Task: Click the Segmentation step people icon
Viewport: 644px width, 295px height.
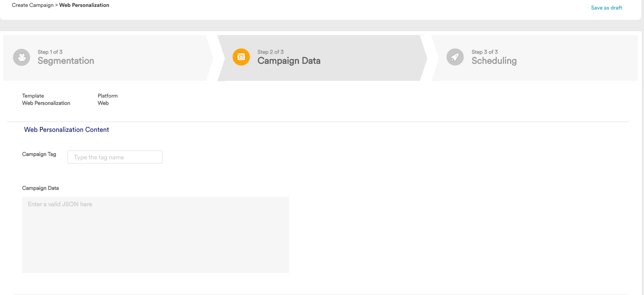Action: point(22,57)
